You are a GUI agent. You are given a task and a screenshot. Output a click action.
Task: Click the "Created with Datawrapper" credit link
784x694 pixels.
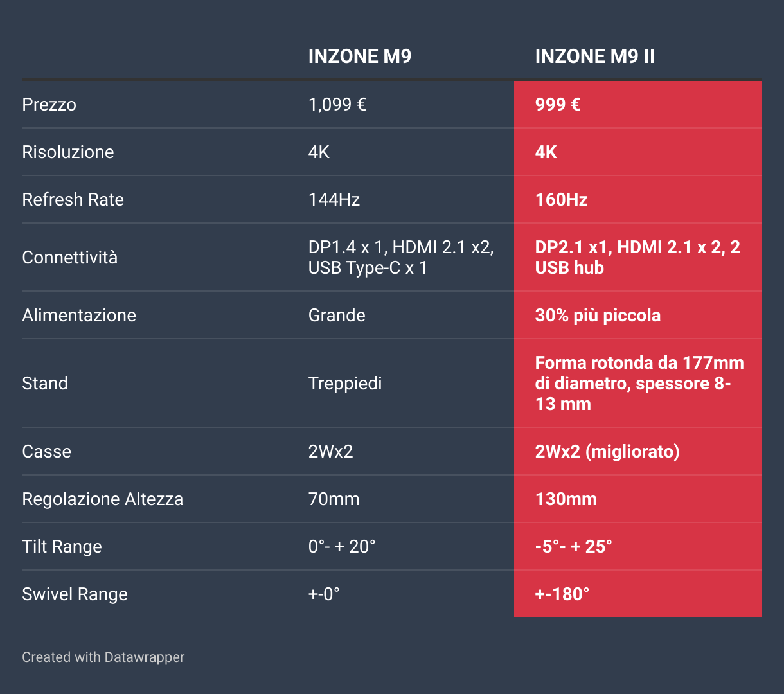pyautogui.click(x=103, y=657)
